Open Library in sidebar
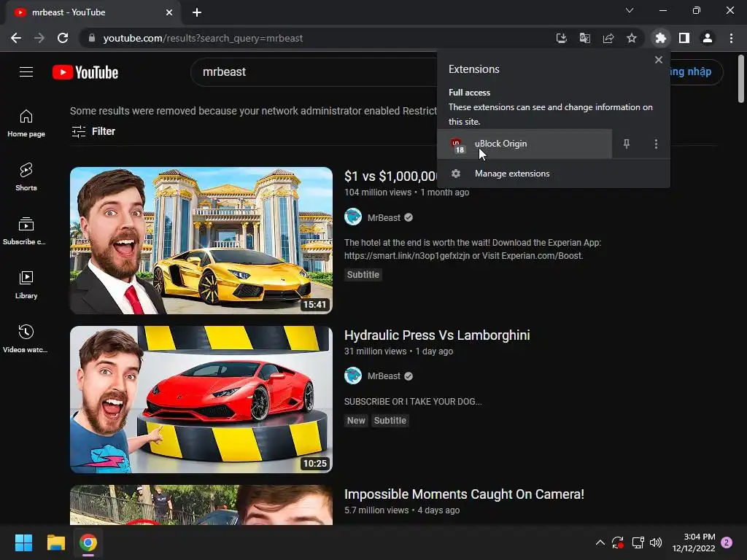 [x=26, y=285]
